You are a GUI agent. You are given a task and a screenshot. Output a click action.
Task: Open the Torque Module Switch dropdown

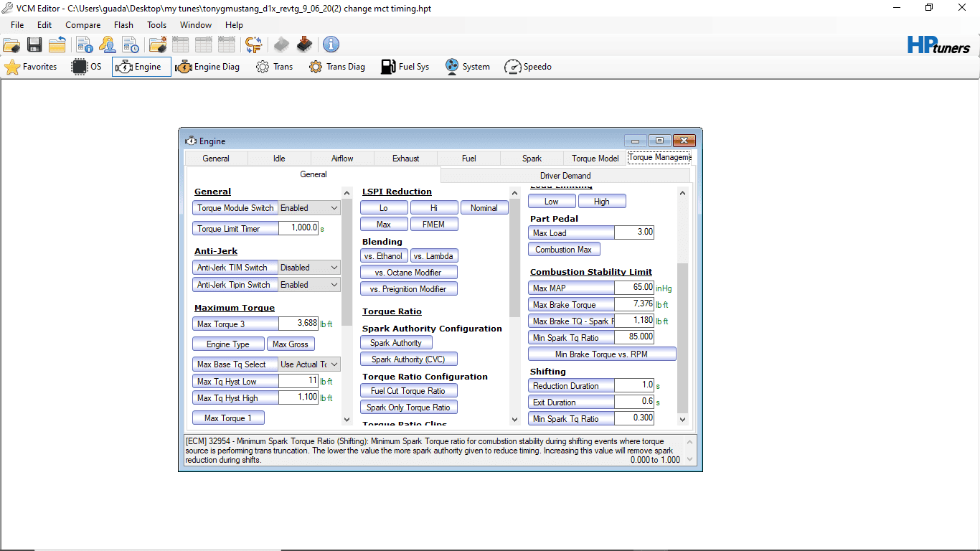click(308, 208)
